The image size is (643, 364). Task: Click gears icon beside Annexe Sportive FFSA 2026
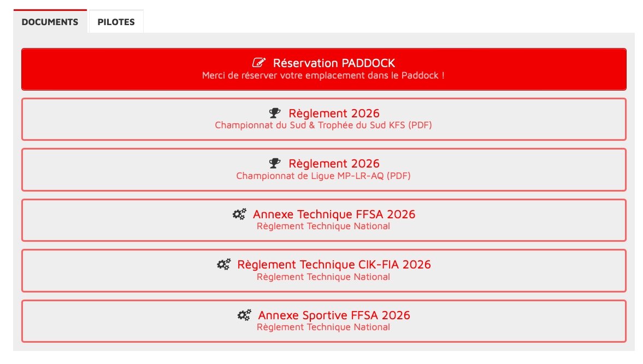244,315
